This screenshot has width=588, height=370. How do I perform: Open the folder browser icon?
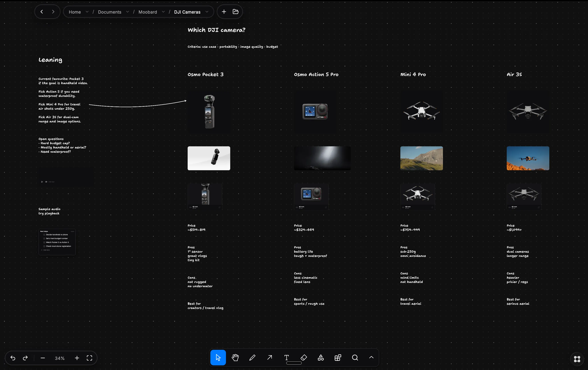[x=236, y=12]
